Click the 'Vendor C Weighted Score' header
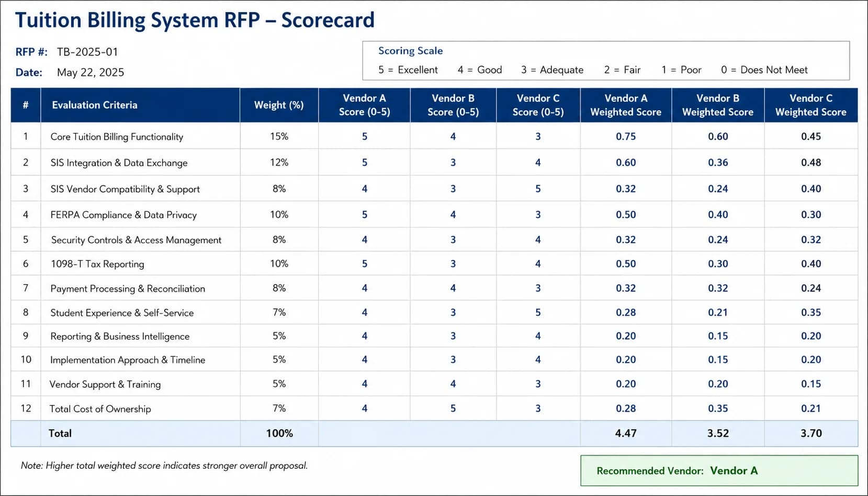This screenshot has width=868, height=496. (811, 105)
